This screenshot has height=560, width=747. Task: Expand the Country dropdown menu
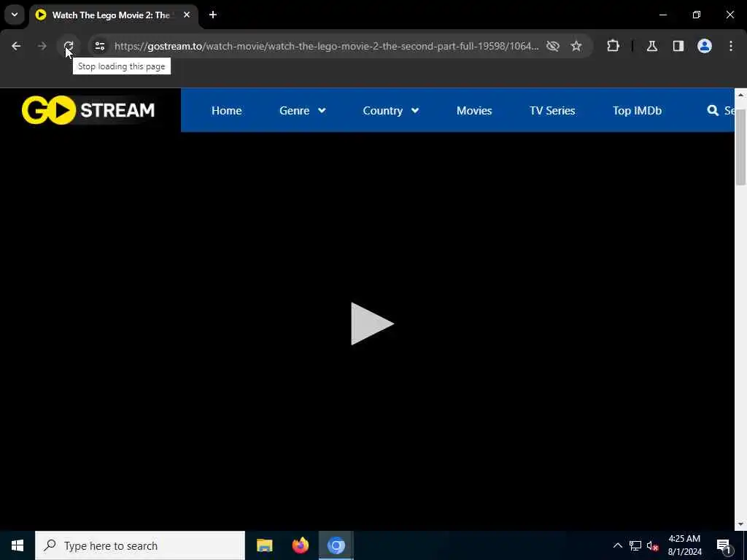coord(391,111)
